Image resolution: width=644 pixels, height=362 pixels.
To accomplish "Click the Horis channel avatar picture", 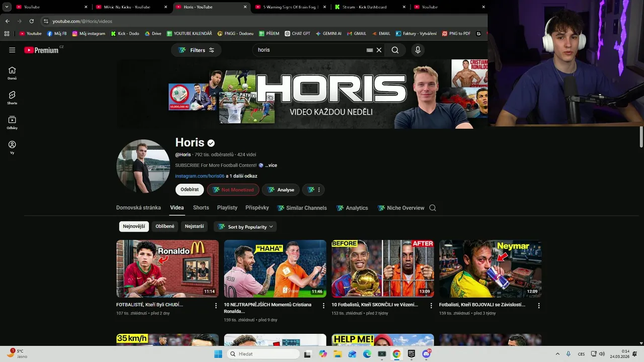I will (x=143, y=166).
